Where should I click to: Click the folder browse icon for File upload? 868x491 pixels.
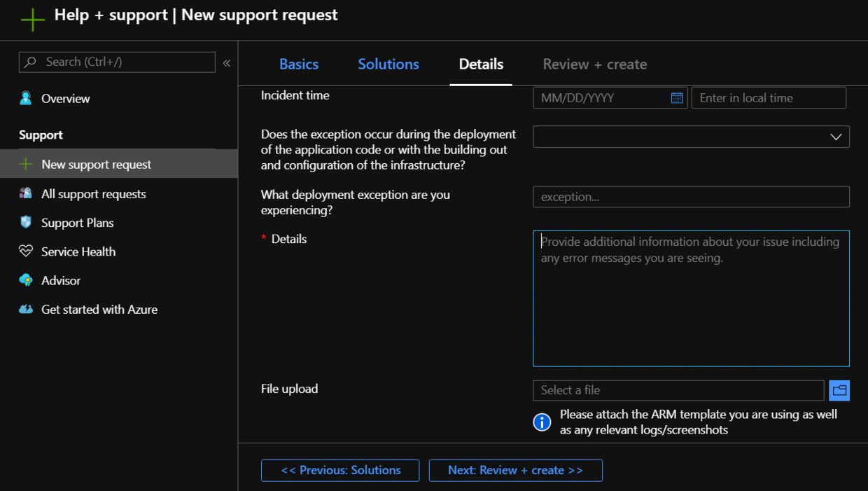tap(839, 390)
